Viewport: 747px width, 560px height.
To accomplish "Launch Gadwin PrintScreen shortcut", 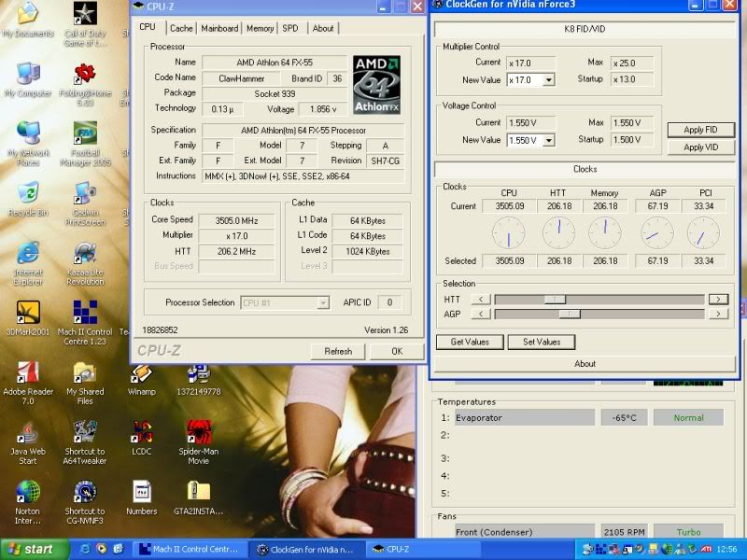I will point(85,203).
